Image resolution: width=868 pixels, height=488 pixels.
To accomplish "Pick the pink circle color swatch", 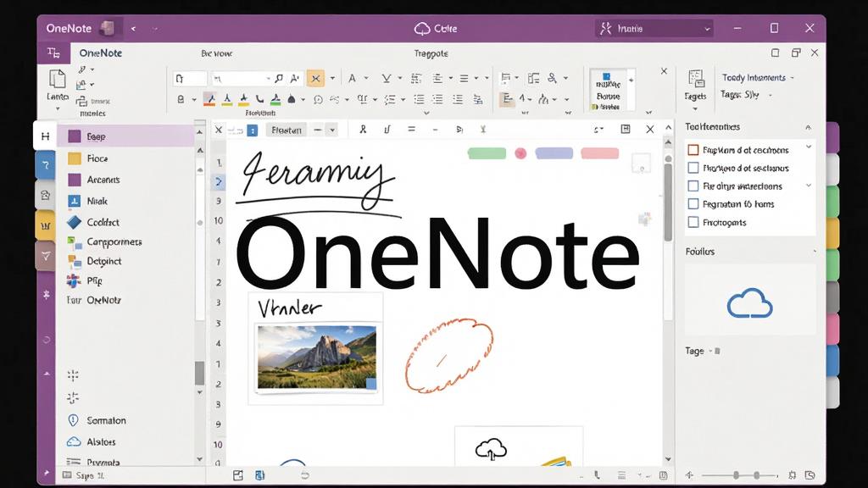I will [x=520, y=153].
